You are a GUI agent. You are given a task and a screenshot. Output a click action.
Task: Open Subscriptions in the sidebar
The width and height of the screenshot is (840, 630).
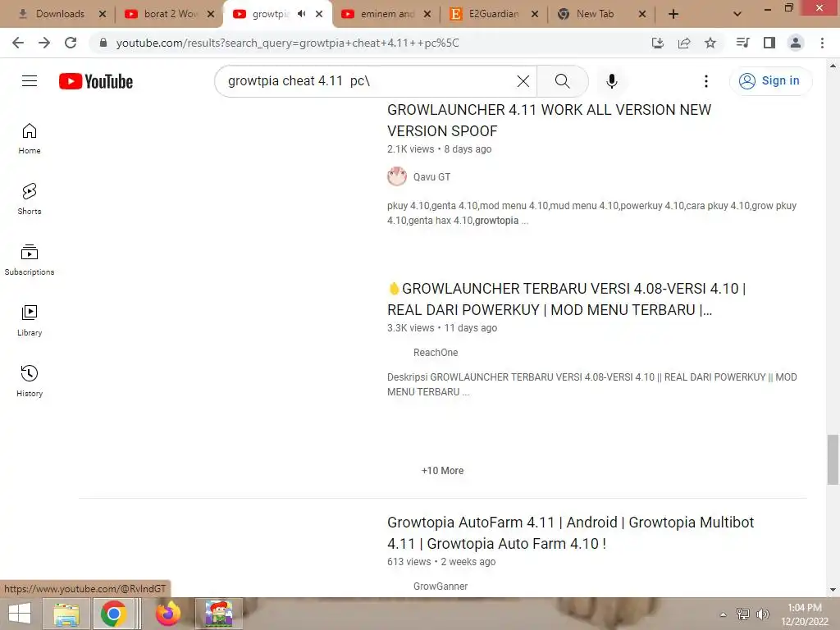click(30, 260)
